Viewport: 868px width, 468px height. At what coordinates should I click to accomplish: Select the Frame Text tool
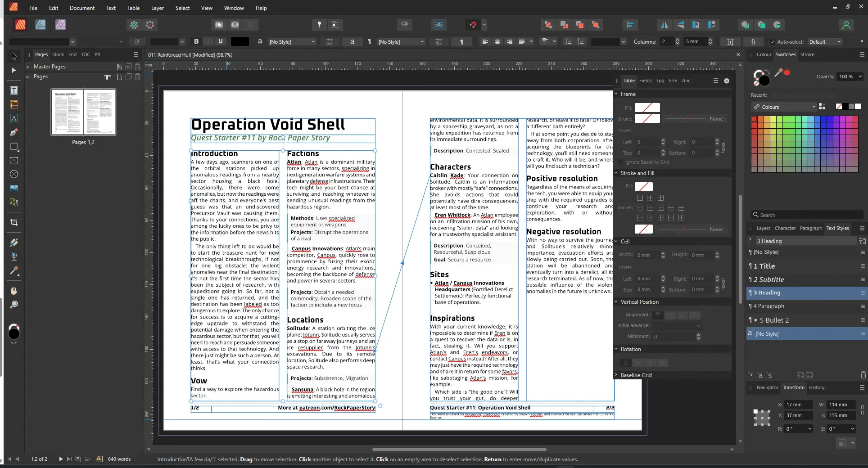[x=14, y=90]
